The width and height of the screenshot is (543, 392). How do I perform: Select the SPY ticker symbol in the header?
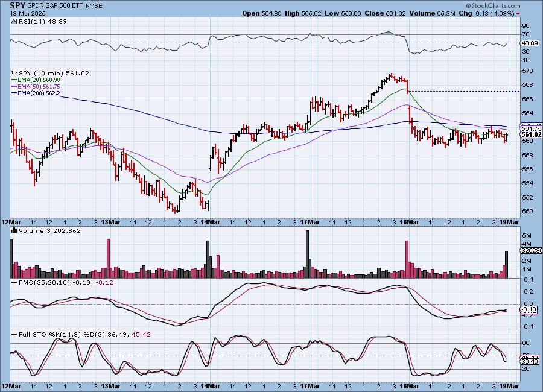[17, 5]
